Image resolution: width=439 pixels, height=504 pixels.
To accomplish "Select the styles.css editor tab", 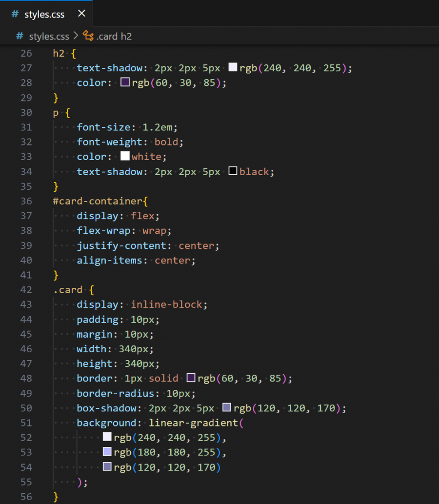I will (x=44, y=14).
